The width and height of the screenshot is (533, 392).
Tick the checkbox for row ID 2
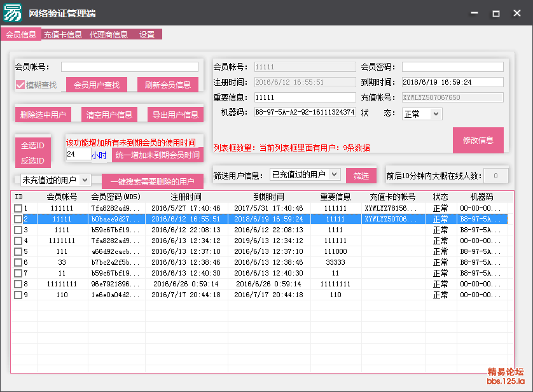point(18,219)
